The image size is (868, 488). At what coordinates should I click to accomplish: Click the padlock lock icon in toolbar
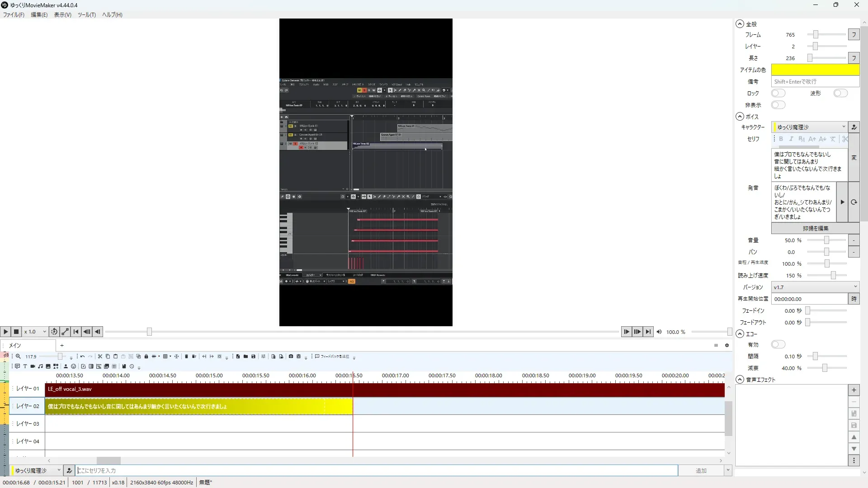click(x=146, y=357)
